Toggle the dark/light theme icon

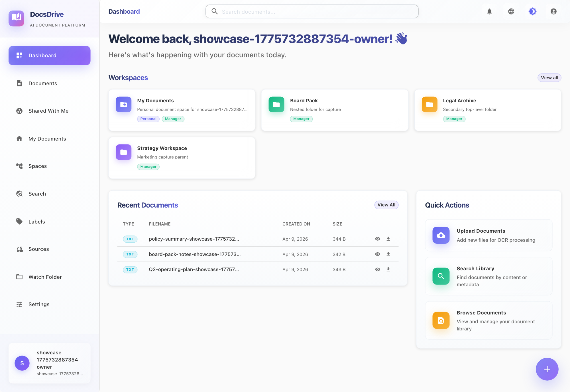(x=532, y=11)
